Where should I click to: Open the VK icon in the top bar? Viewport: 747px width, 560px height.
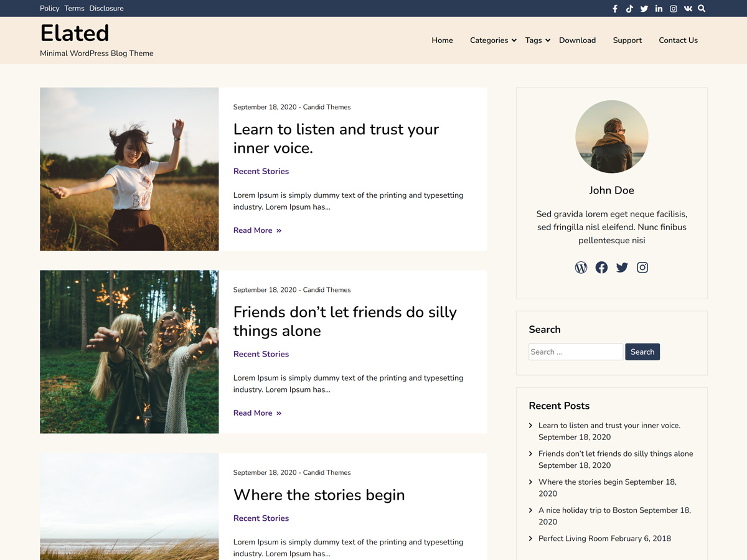point(688,9)
